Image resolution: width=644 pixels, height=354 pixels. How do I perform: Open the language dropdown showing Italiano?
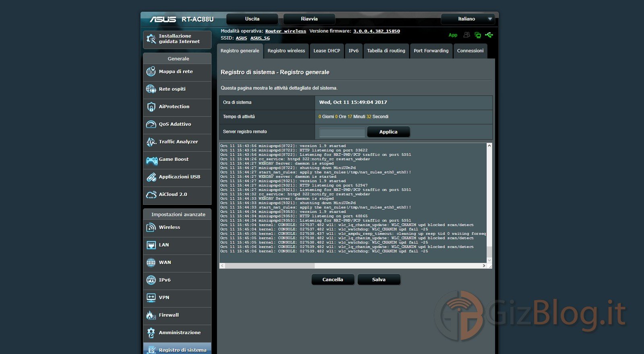468,19
